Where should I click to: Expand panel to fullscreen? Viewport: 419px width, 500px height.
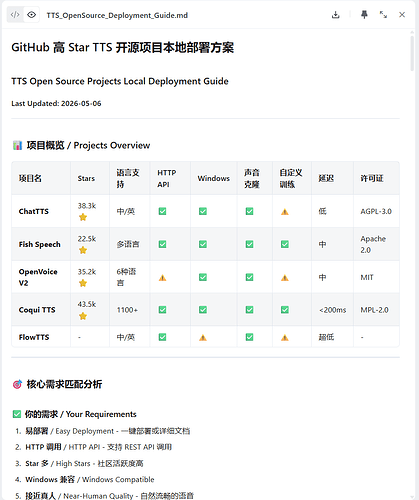383,15
